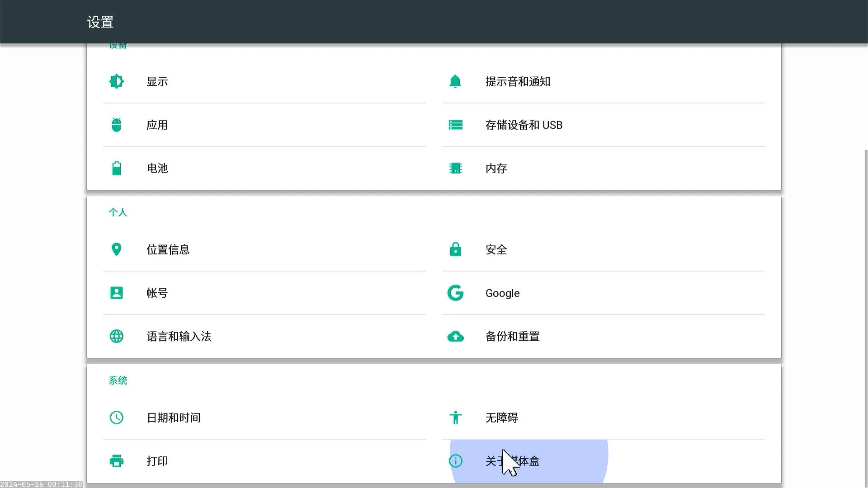Click the backup cloud icon
Screen dimensions: 868x488
(455, 336)
